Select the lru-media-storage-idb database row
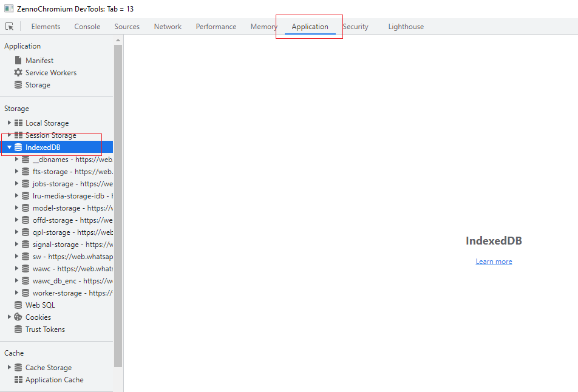578x392 pixels. tap(56, 195)
